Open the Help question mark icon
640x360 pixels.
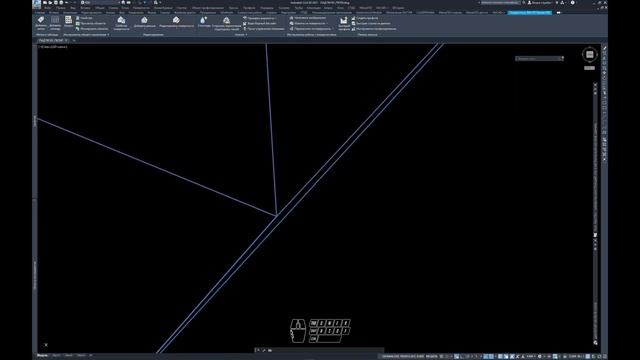572,2
